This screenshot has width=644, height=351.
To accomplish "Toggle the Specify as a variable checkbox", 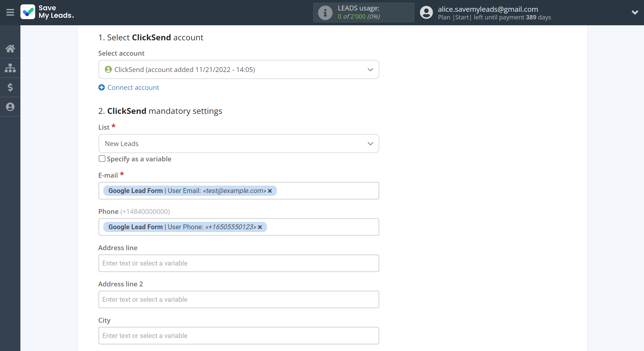I will 102,159.
